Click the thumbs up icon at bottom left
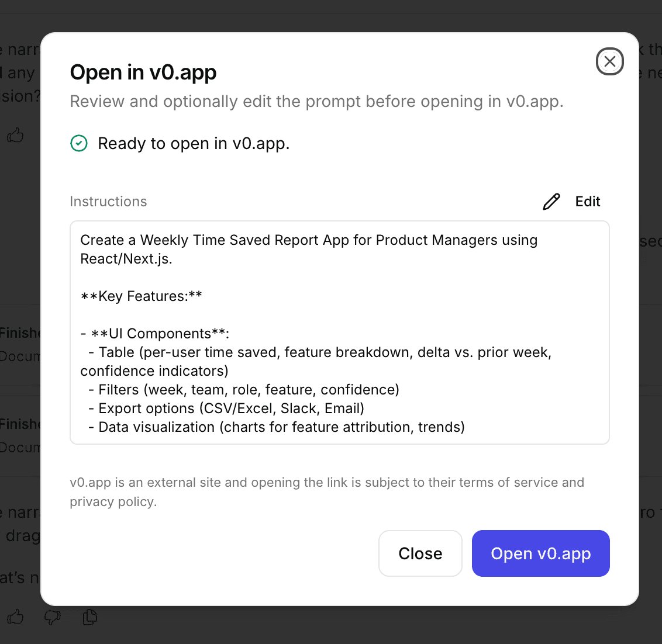 [x=15, y=617]
